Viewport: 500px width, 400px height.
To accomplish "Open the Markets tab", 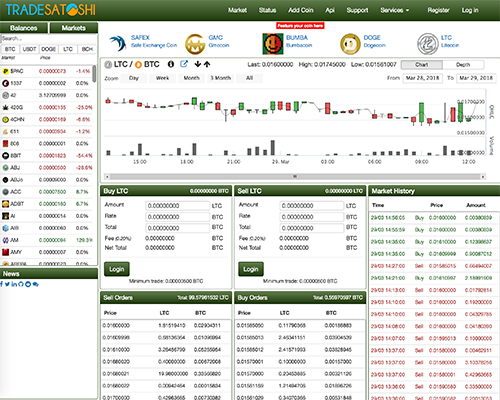I will pos(74,28).
